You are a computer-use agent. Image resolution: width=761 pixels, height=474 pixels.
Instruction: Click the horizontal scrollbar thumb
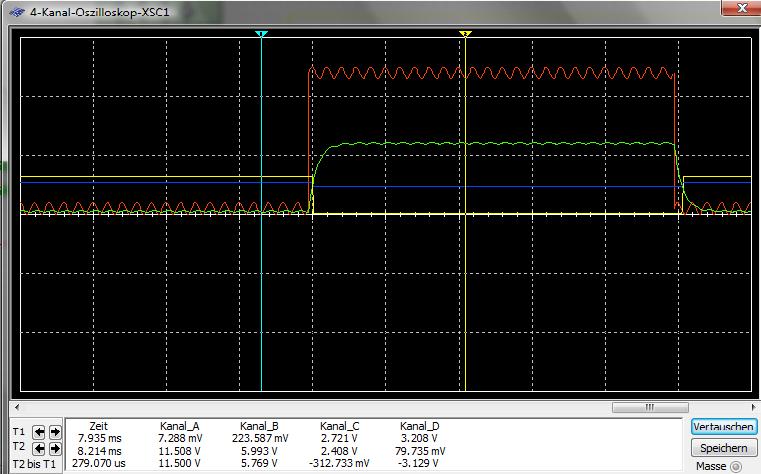tap(650, 408)
